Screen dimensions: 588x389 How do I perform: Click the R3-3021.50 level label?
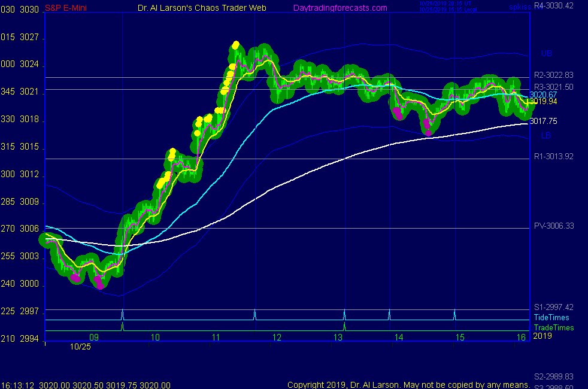click(553, 87)
